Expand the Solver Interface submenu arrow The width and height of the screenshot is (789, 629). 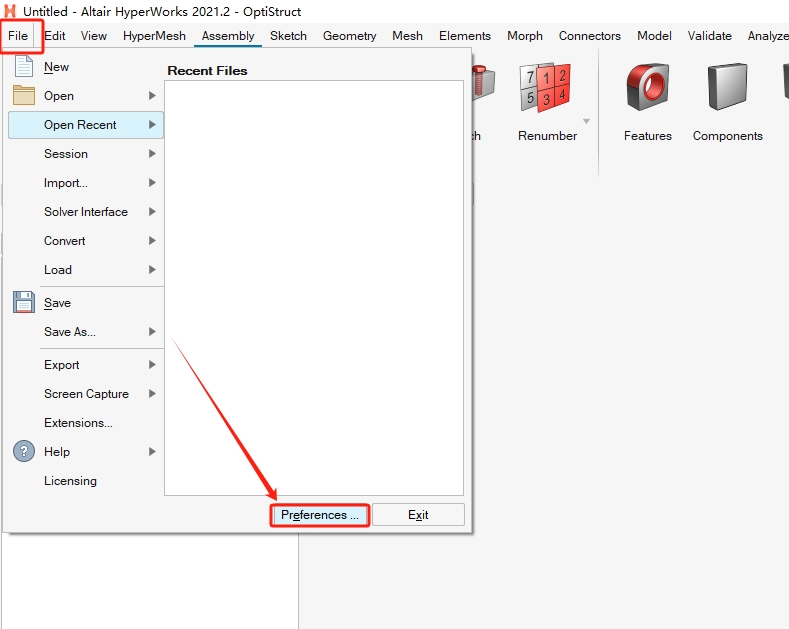pyautogui.click(x=152, y=212)
